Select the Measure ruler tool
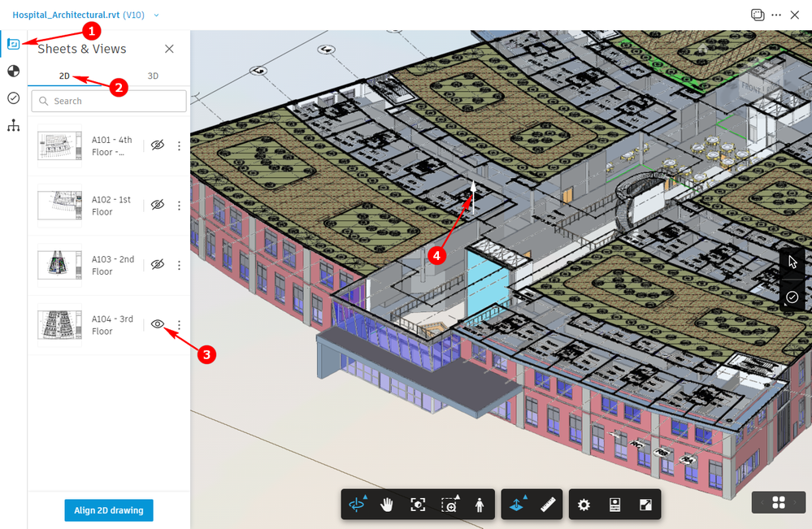 (x=548, y=505)
